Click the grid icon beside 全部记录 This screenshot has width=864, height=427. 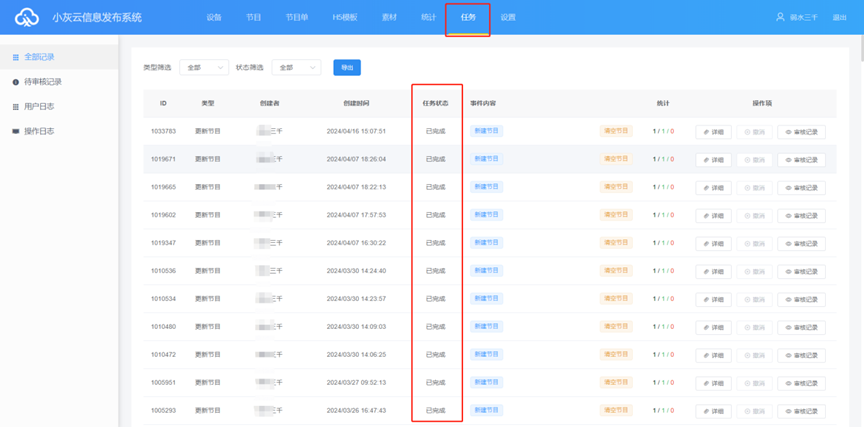pyautogui.click(x=15, y=57)
